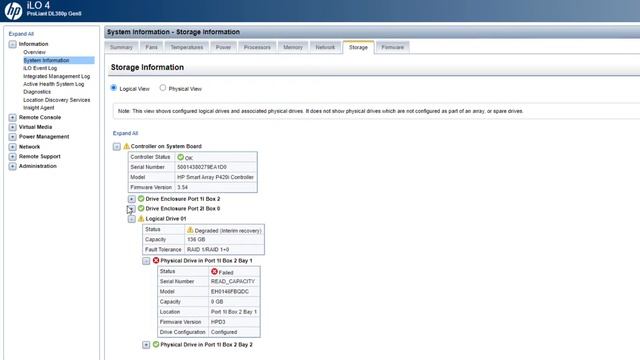Open Overview in the sidebar
The width and height of the screenshot is (640, 360).
[x=34, y=52]
